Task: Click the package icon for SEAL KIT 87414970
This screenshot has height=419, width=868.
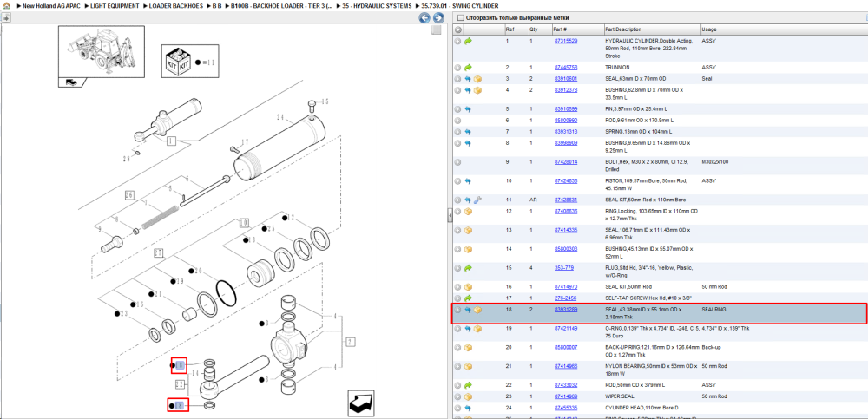Action: [469, 287]
